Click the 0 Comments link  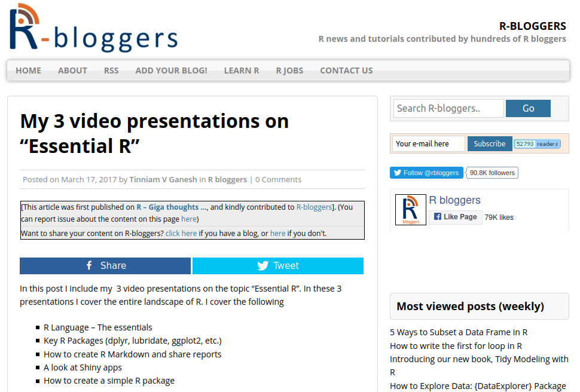(x=278, y=179)
